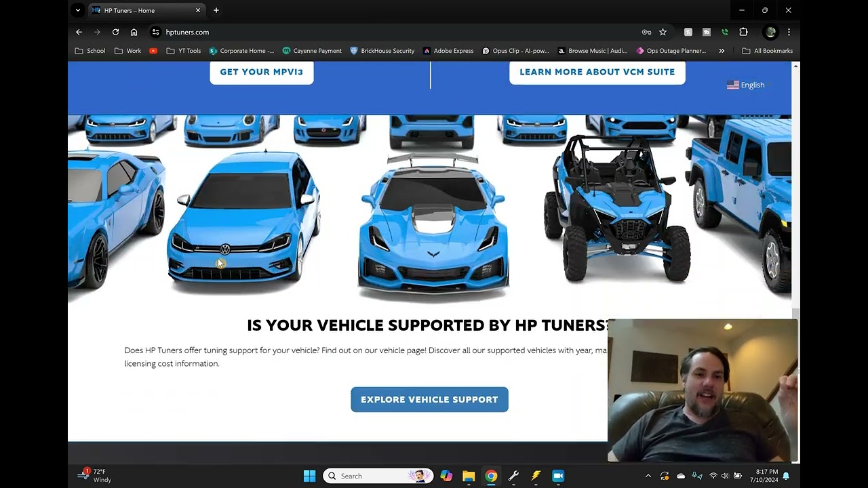Open the English language selector
The image size is (868, 488).
point(746,85)
